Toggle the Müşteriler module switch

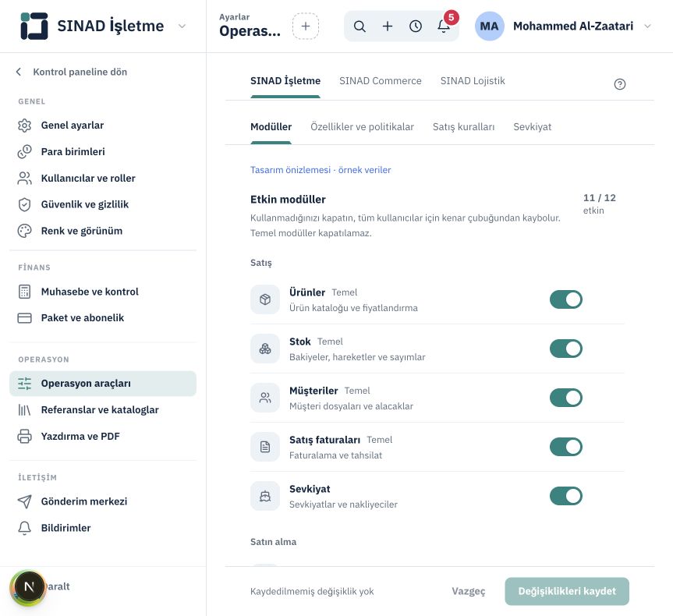pyautogui.click(x=565, y=398)
